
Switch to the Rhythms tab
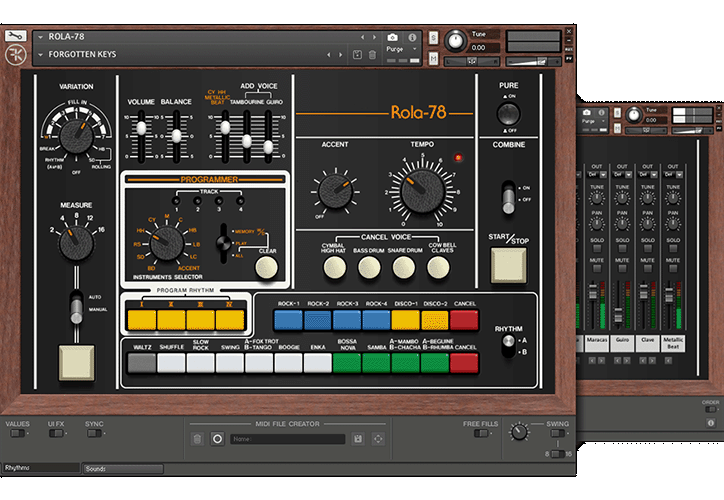point(41,468)
